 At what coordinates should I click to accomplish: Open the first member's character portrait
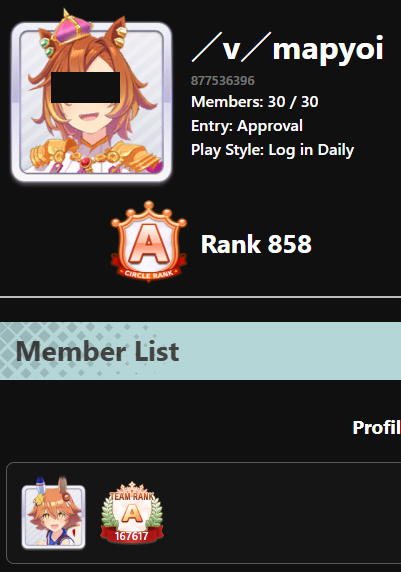[53, 513]
